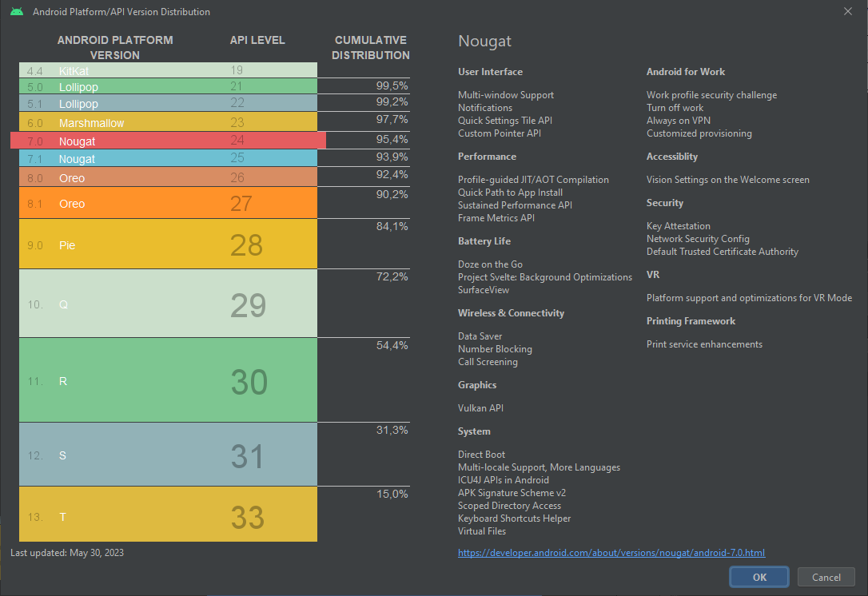The height and width of the screenshot is (596, 868).
Task: Choose the Pie API 28 block
Action: (x=168, y=244)
